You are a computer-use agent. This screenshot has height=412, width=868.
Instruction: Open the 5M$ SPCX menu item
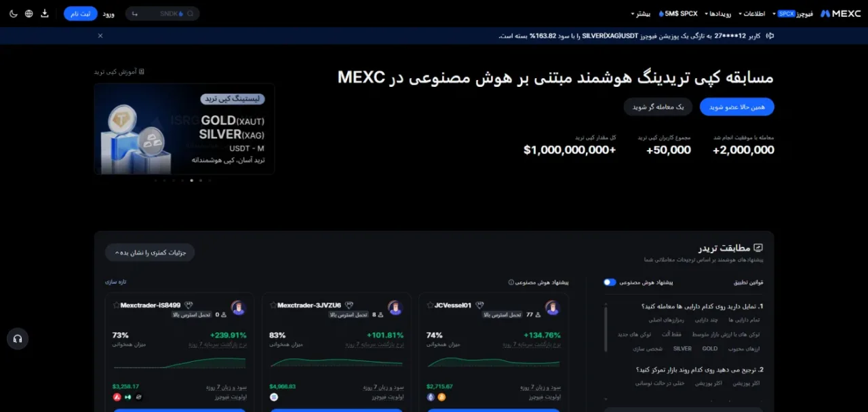pos(678,14)
